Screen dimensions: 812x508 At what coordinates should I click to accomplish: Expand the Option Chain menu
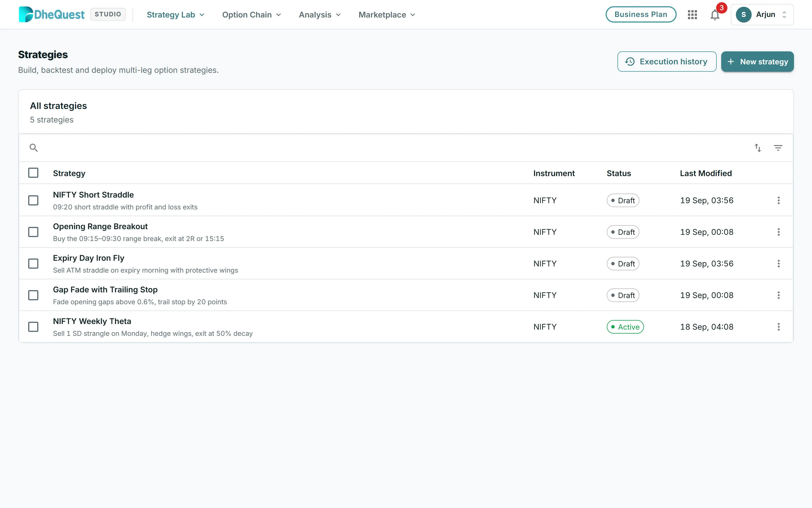[251, 15]
